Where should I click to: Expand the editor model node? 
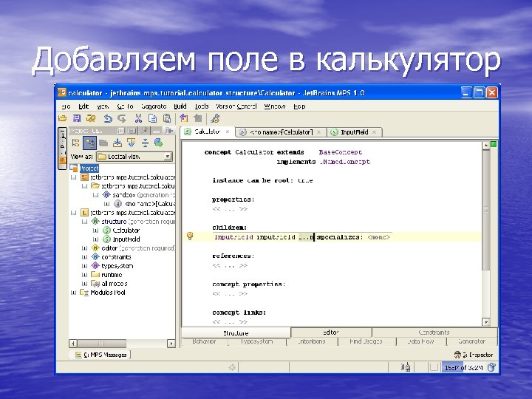tap(85, 248)
